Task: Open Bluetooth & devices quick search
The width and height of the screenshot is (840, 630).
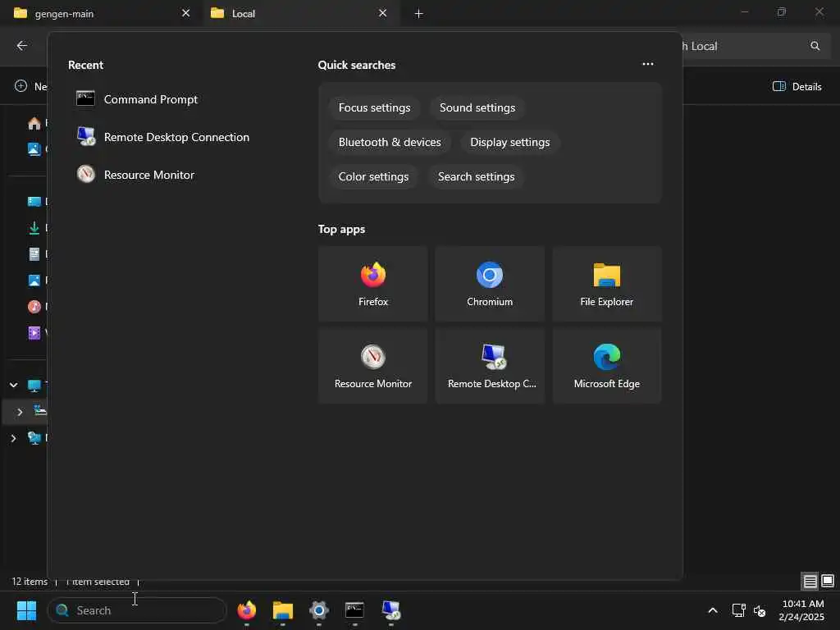Action: (x=390, y=142)
